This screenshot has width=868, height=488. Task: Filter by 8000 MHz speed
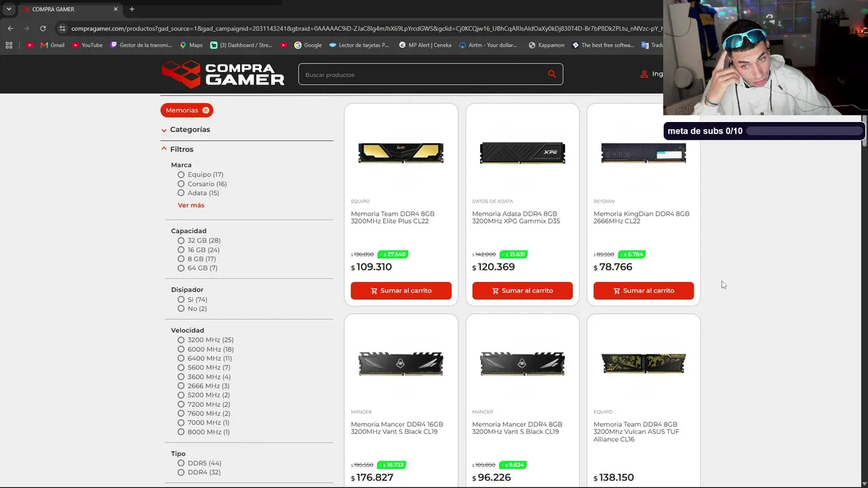coord(181,432)
